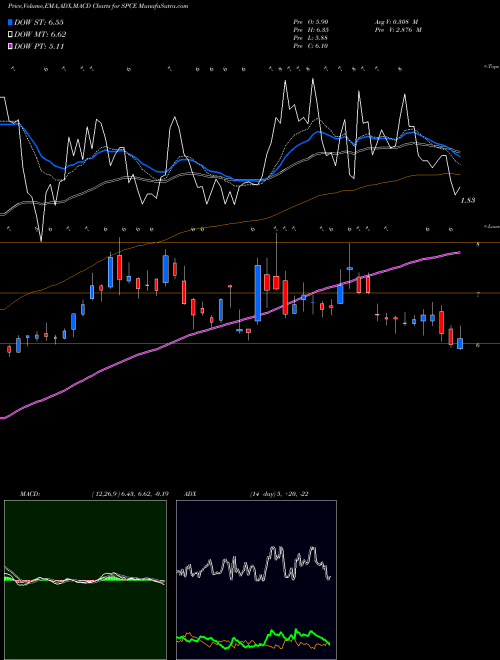Select the 'DOW MT: 6.62' legend text

click(40, 35)
